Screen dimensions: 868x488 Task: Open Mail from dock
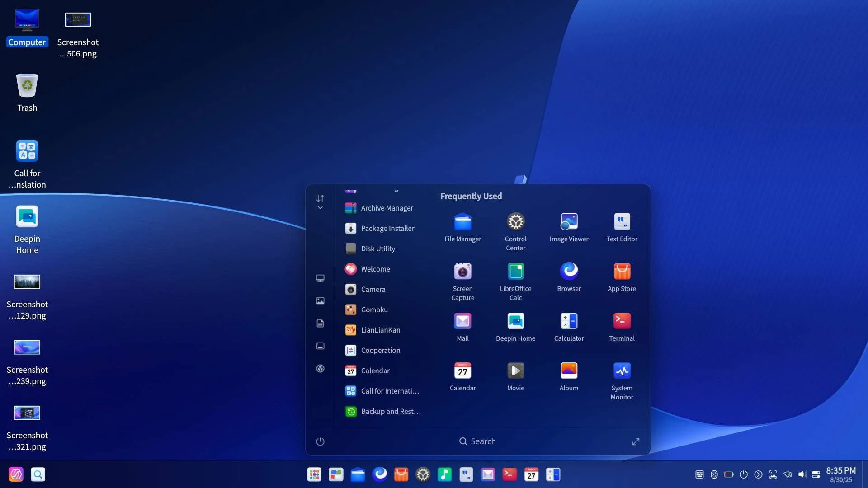pos(488,474)
